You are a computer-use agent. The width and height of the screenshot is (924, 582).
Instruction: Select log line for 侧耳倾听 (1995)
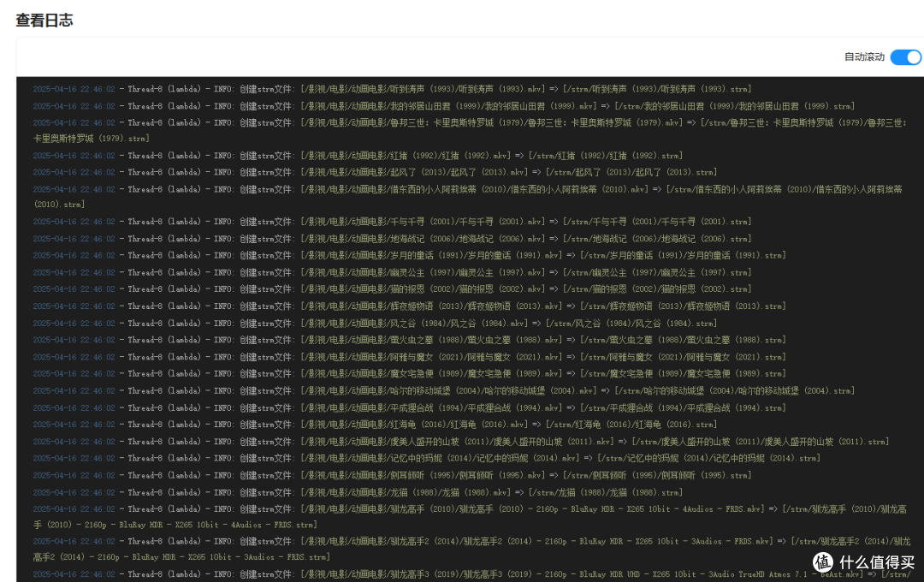pyautogui.click(x=393, y=475)
